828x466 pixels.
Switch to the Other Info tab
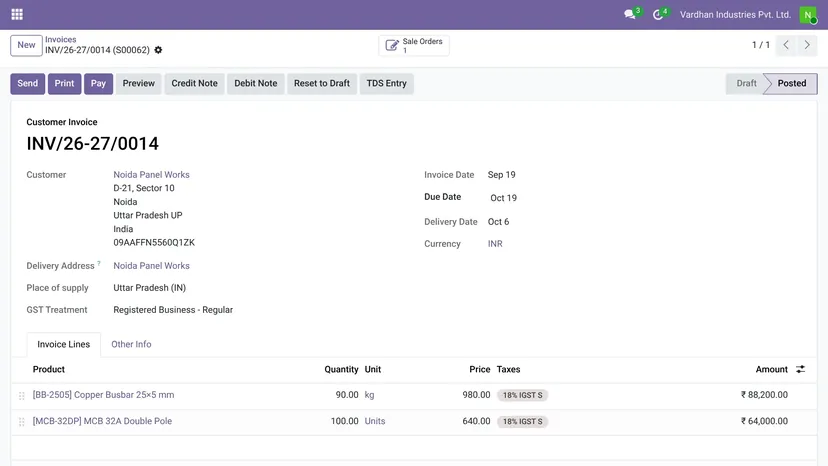coord(131,344)
